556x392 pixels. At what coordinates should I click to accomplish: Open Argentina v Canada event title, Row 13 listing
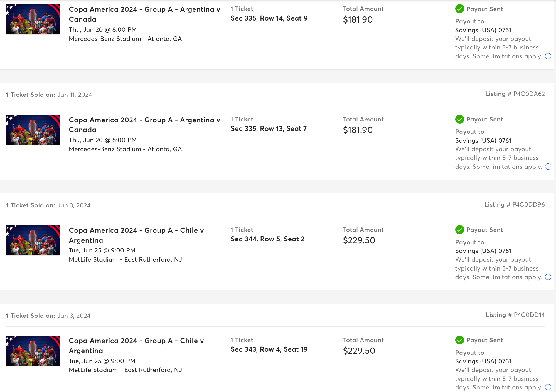click(x=144, y=125)
